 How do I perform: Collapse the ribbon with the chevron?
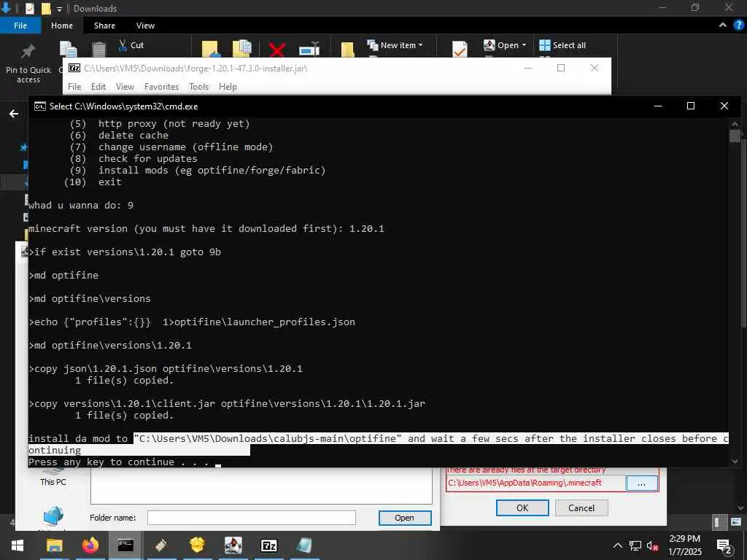pyautogui.click(x=723, y=26)
